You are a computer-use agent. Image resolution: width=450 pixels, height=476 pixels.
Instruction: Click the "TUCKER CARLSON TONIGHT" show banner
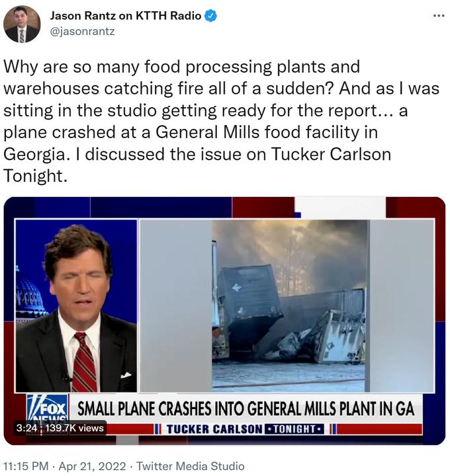pos(245,429)
